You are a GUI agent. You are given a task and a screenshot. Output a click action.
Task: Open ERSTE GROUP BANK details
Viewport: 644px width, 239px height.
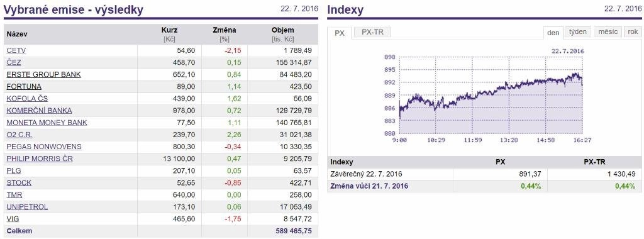(43, 74)
